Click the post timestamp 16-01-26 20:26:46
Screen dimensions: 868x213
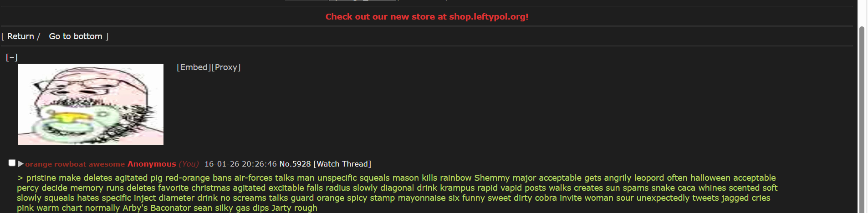pyautogui.click(x=240, y=164)
